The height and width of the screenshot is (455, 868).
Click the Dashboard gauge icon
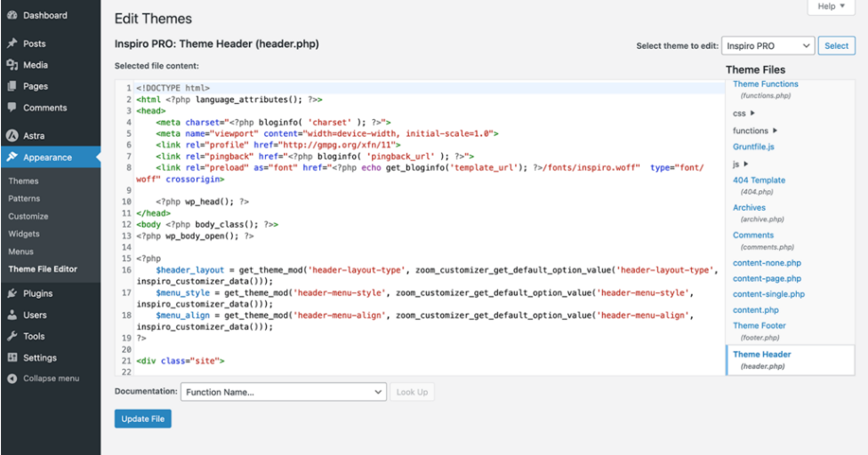click(12, 15)
